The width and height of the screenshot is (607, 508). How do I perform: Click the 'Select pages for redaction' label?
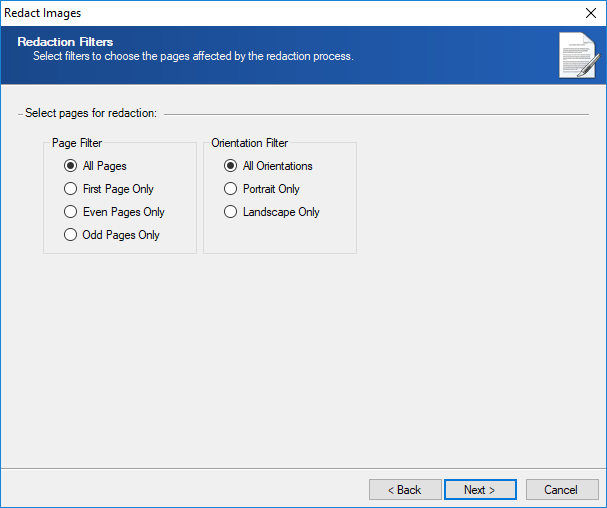point(91,113)
